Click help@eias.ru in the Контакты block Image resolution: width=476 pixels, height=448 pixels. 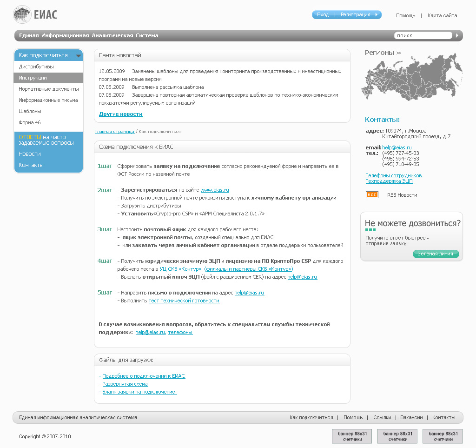click(x=397, y=147)
